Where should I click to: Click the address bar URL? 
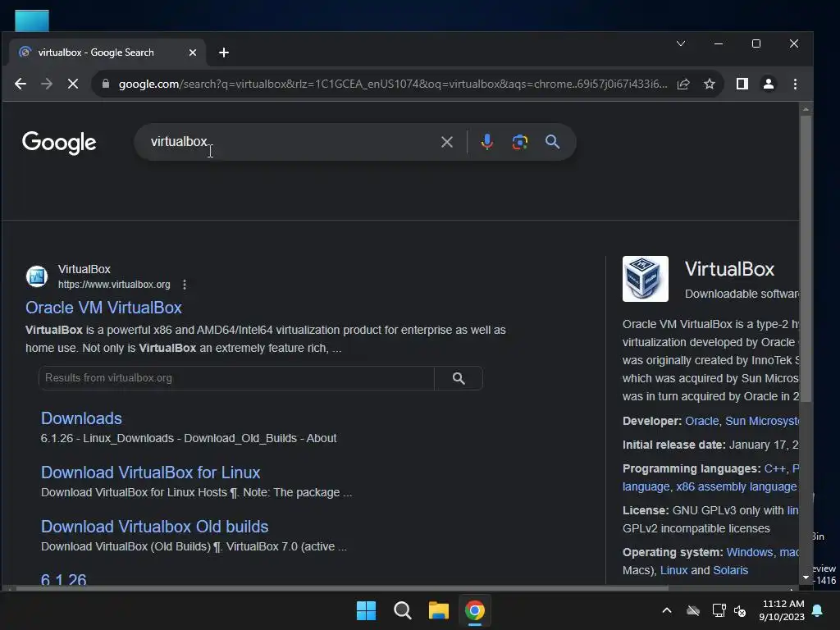(x=393, y=84)
